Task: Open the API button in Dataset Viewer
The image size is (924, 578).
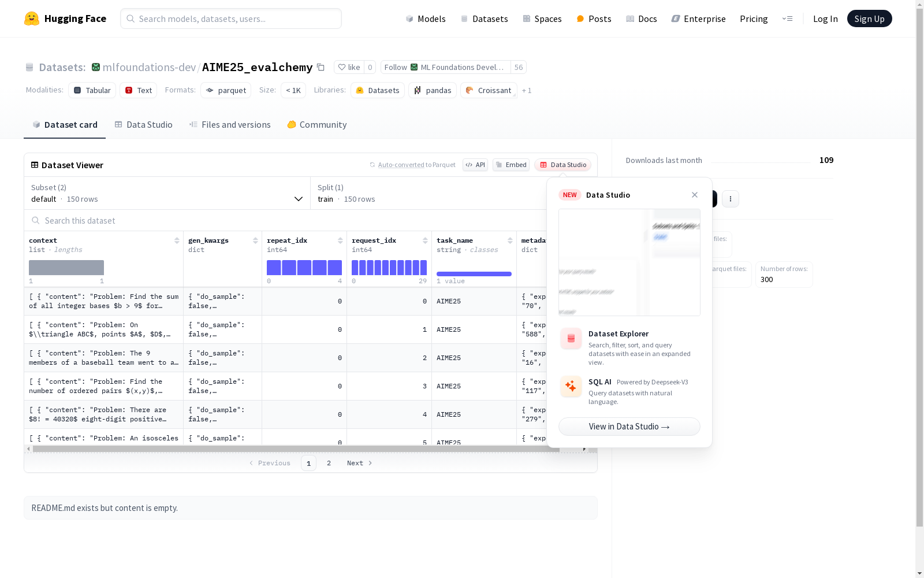Action: tap(475, 165)
